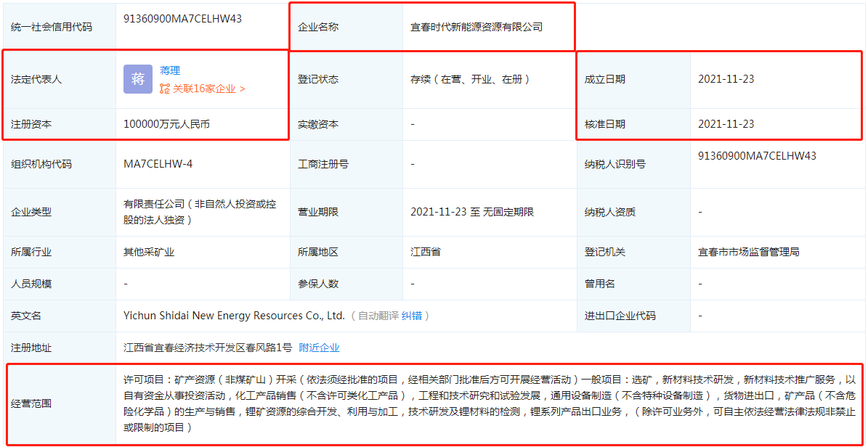The image size is (868, 447).
Task: Select company name 宜春时代新能源资源有限公司
Action: tap(476, 27)
